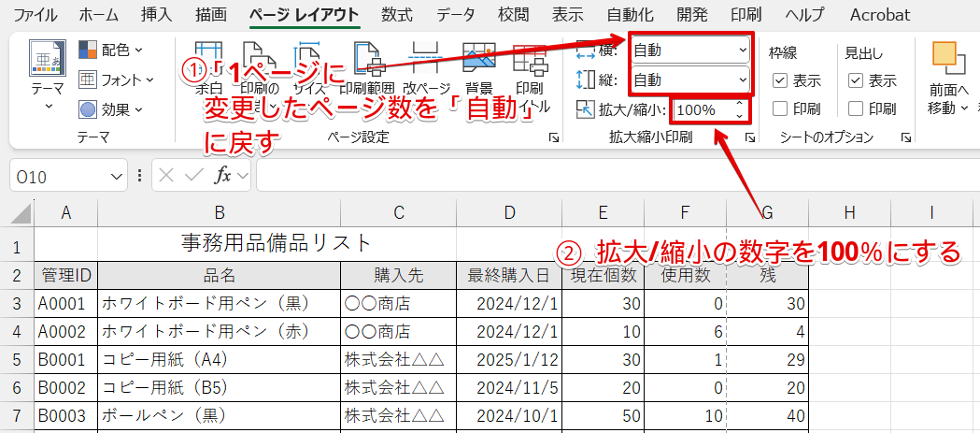Click date cell 2024/11/5

(x=509, y=387)
